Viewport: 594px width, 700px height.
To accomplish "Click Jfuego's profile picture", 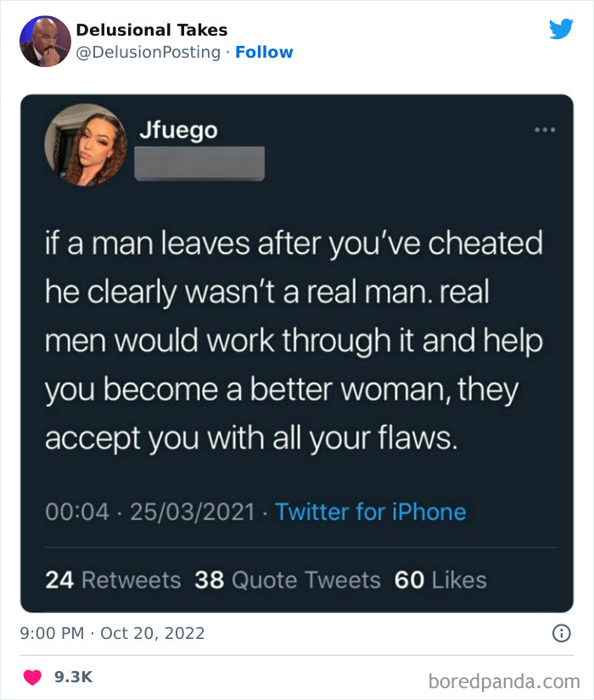I will click(x=86, y=144).
